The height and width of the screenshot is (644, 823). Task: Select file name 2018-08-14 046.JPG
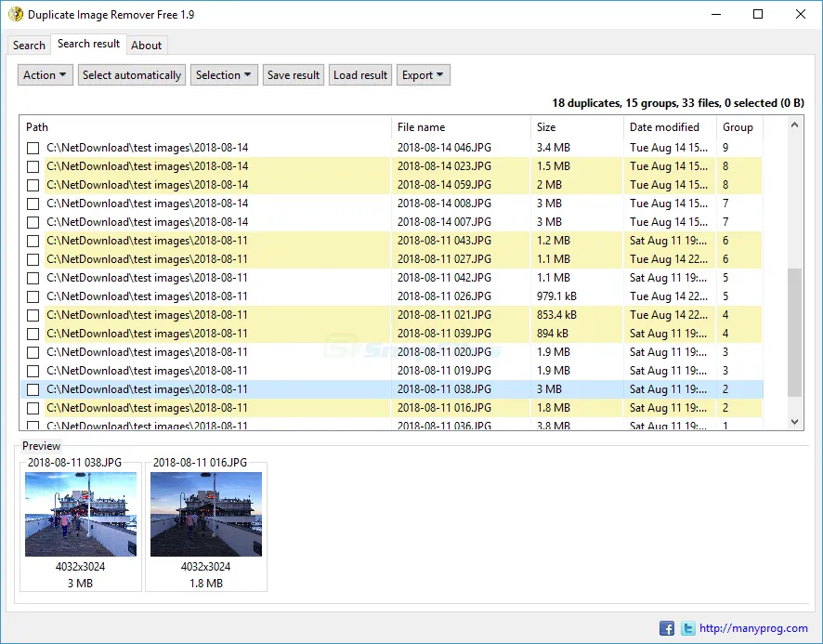[x=444, y=148]
